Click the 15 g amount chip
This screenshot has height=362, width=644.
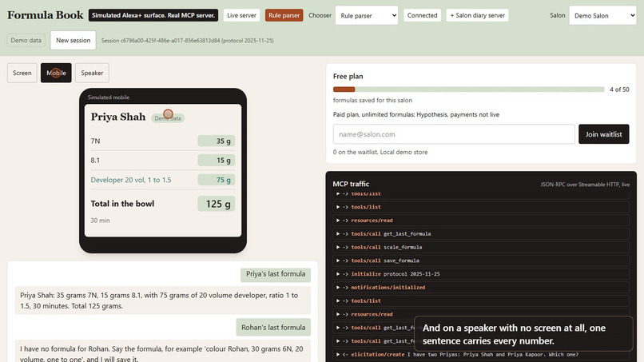(216, 161)
